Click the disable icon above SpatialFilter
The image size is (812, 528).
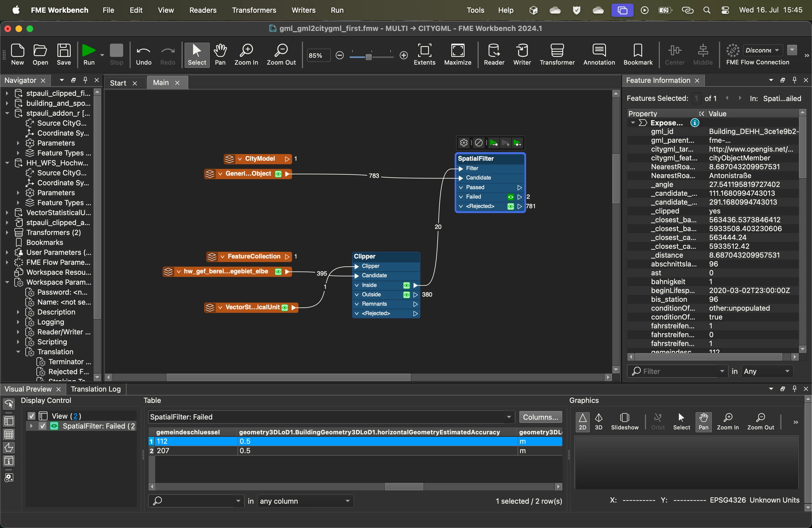pyautogui.click(x=479, y=142)
